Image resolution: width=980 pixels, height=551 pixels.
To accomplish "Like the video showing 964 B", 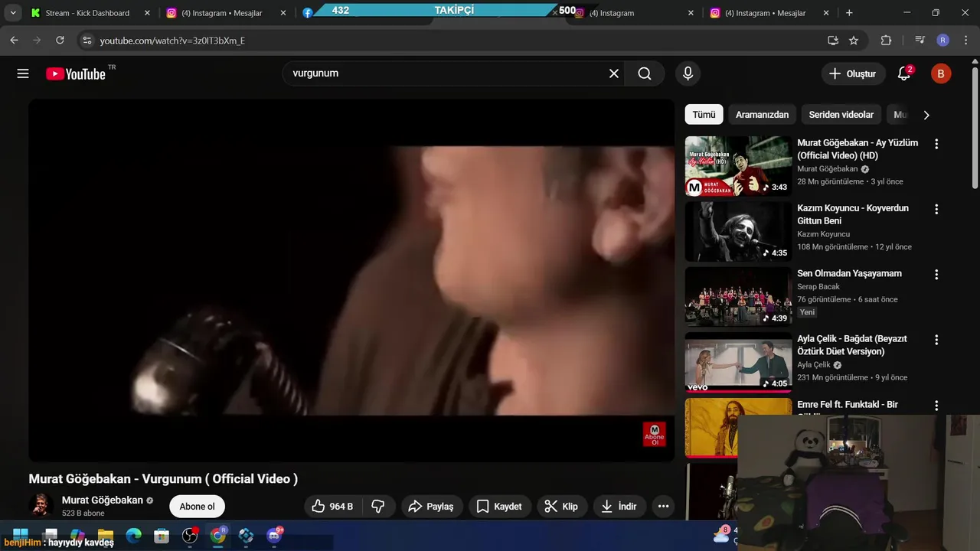I will [x=333, y=506].
